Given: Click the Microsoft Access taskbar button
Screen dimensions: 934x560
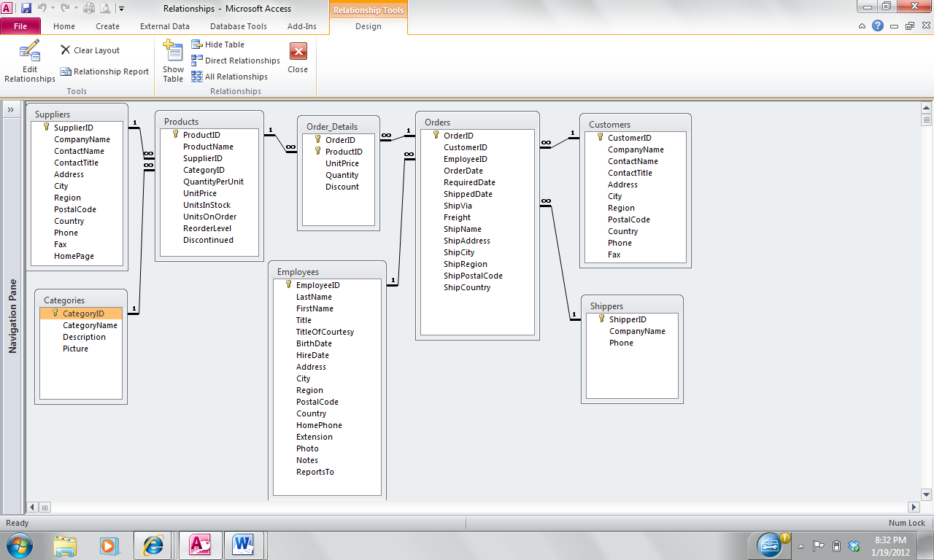Looking at the screenshot, I should click(199, 545).
